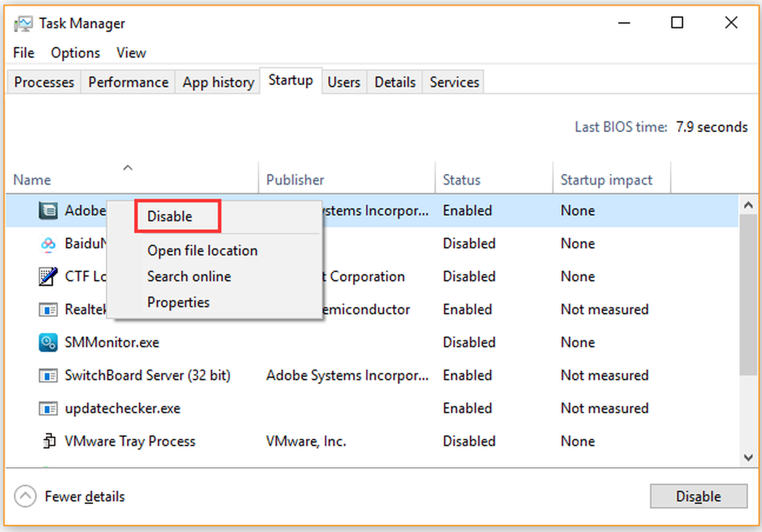762x532 pixels.
Task: Click the Realtek entry icon
Action: tap(48, 310)
